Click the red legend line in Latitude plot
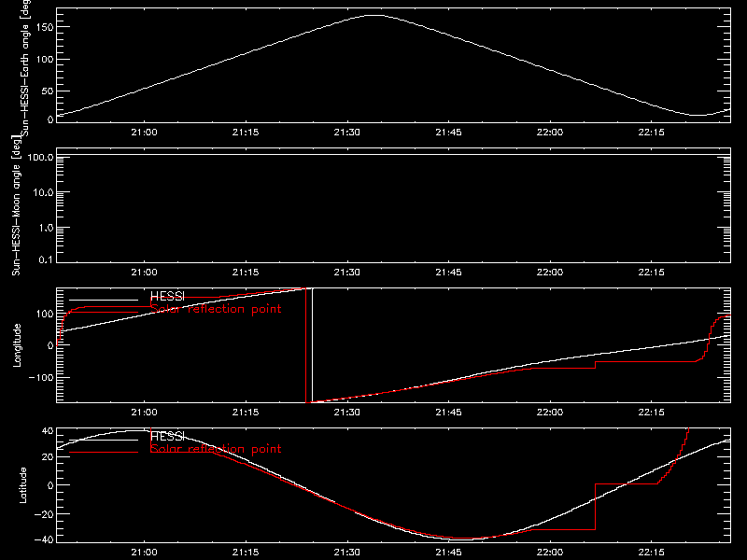The image size is (747, 560). pyautogui.click(x=104, y=453)
